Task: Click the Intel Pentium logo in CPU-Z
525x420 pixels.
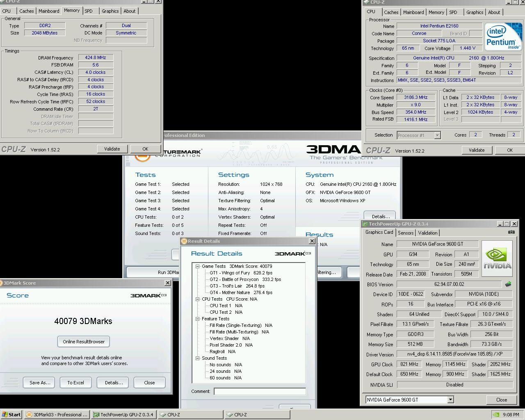Action: pos(503,37)
